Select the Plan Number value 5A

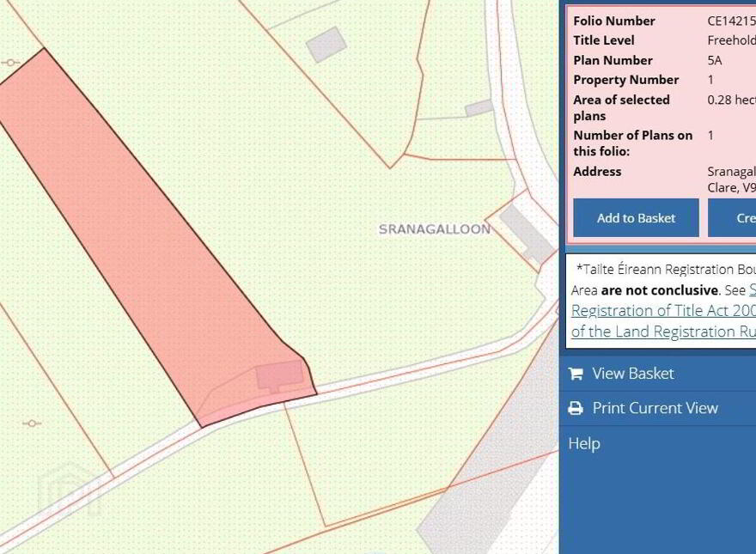pos(715,61)
